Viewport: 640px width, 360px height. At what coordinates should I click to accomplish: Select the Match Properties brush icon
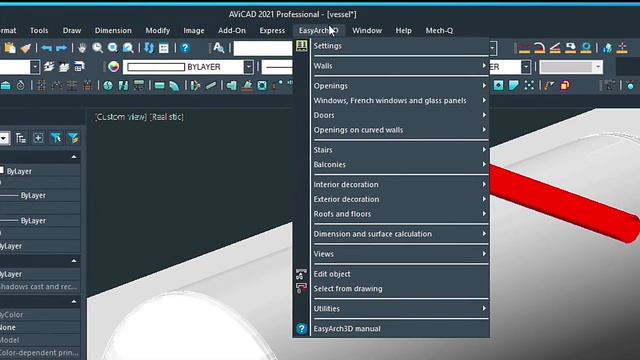(25, 48)
